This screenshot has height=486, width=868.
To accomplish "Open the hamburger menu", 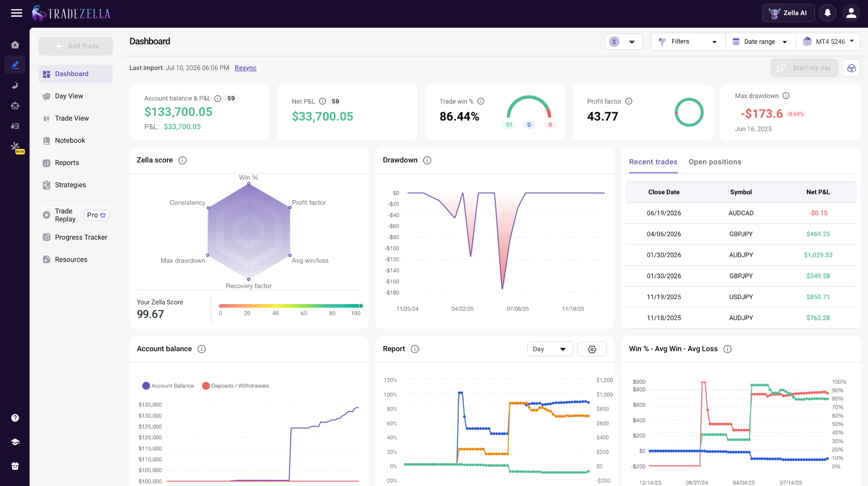I will point(17,13).
